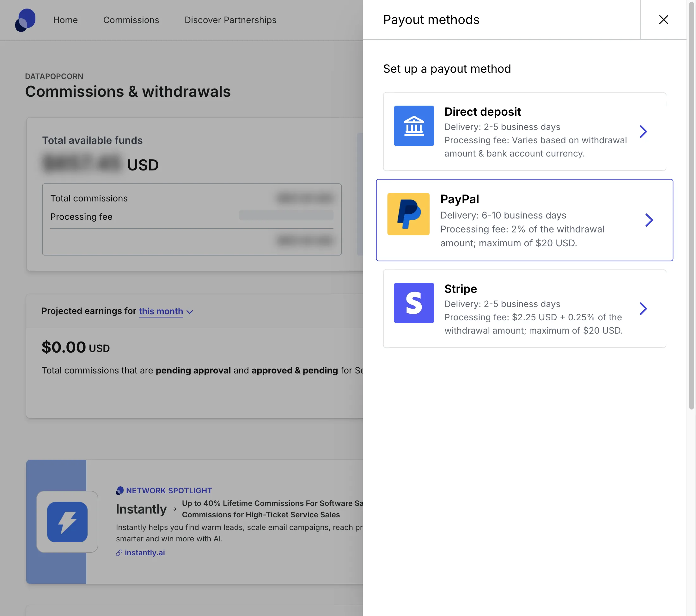This screenshot has height=616, width=696.
Task: Click the 'Total commissions' row label
Action: (89, 198)
